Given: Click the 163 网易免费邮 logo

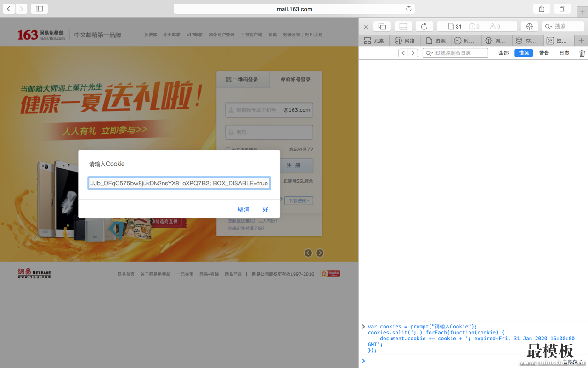Looking at the screenshot, I should (x=41, y=34).
